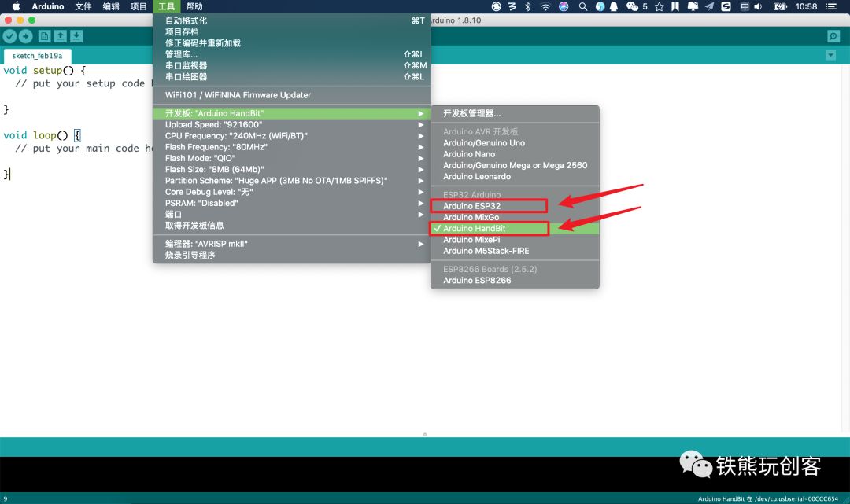Viewport: 850px width, 504px height.
Task: Open the Bluetooth status menu
Action: 528,6
